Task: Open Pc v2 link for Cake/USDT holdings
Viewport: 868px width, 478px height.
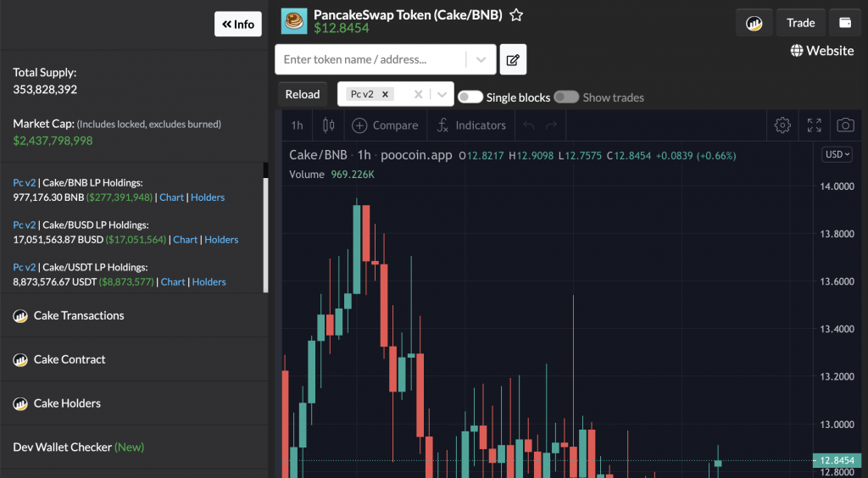Action: click(x=25, y=267)
